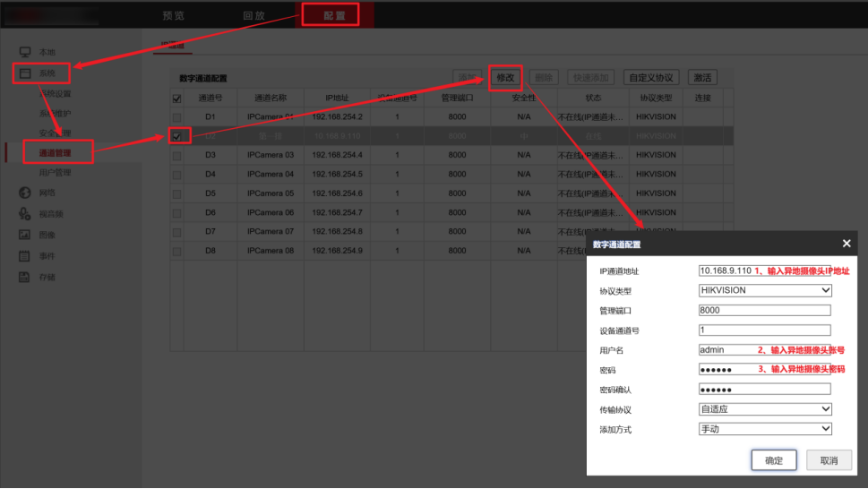Click the 管理端口 field showing 8000
Viewport: 868px width, 489px height.
pos(764,310)
